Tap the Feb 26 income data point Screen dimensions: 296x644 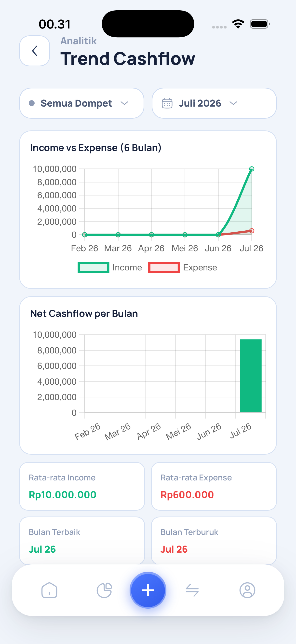point(85,235)
